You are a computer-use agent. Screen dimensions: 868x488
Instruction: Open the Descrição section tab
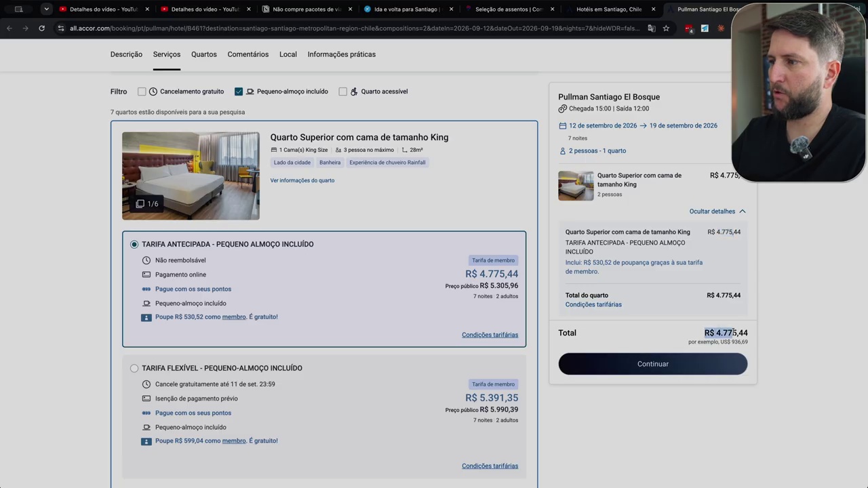[x=126, y=54]
